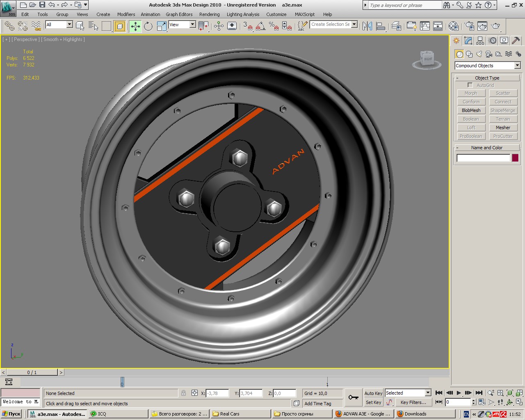Collapse the Name and Color rollout

(x=487, y=148)
